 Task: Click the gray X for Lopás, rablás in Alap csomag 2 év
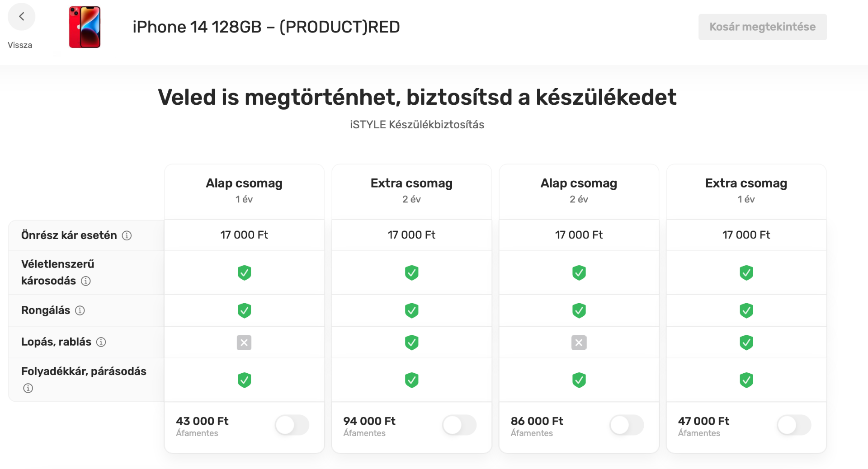(579, 342)
